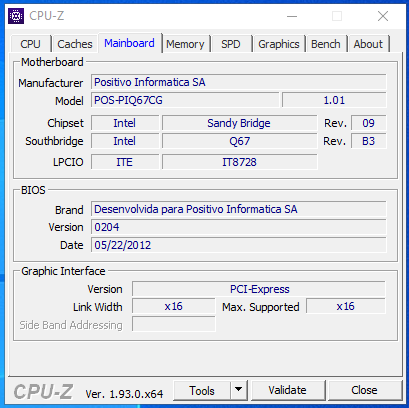Viewport: 409px width, 408px height.
Task: Click the BIOS Date field 05/22/2012
Action: click(x=239, y=245)
